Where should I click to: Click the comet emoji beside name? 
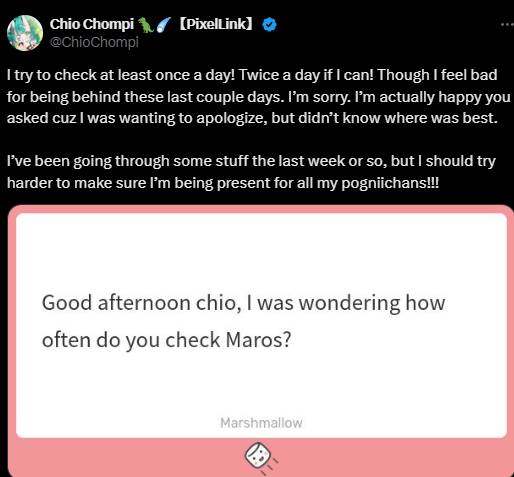[x=163, y=25]
